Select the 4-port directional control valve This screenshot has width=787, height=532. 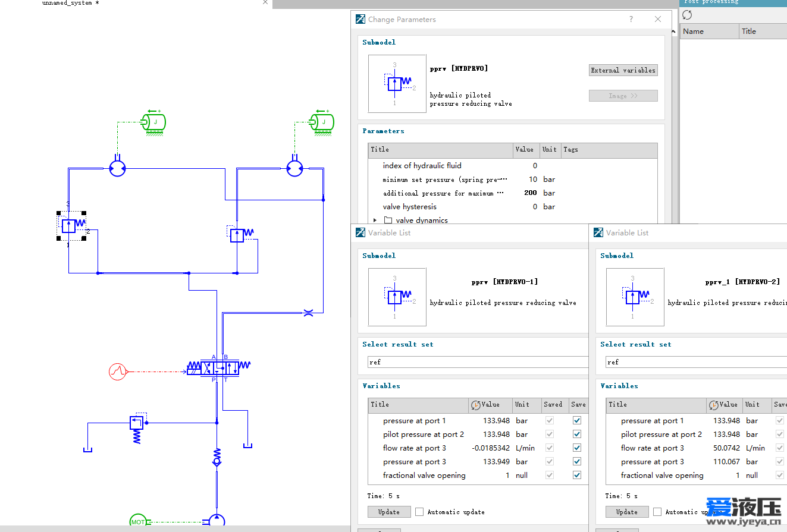point(219,367)
